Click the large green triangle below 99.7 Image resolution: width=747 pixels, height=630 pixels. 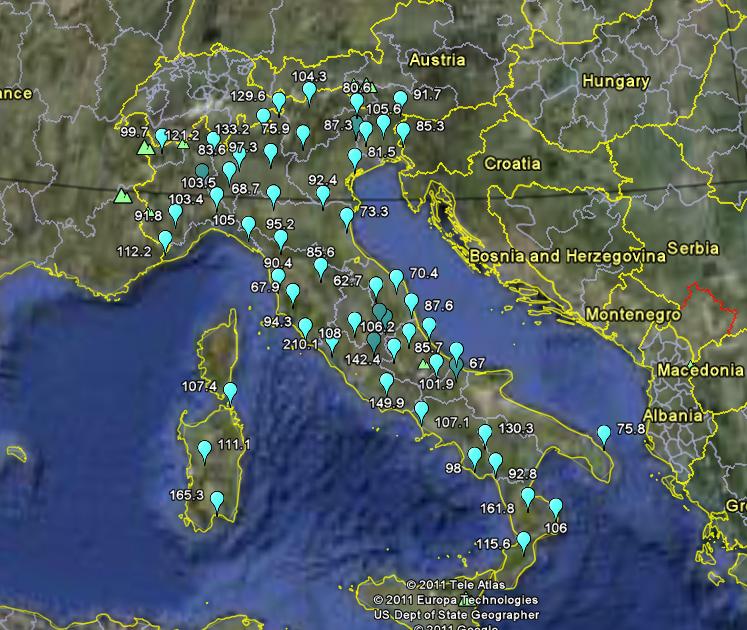(145, 148)
